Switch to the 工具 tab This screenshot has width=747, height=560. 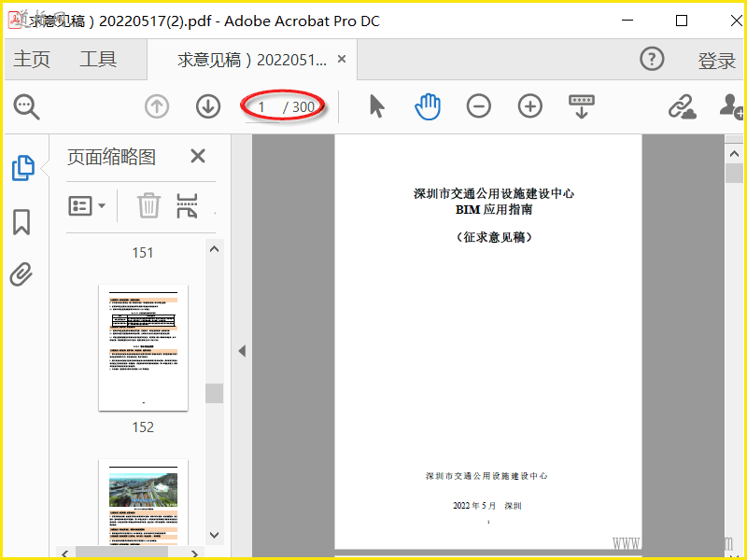[98, 60]
